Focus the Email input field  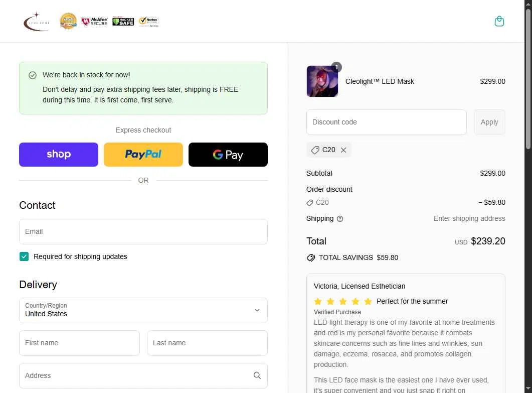click(x=143, y=232)
